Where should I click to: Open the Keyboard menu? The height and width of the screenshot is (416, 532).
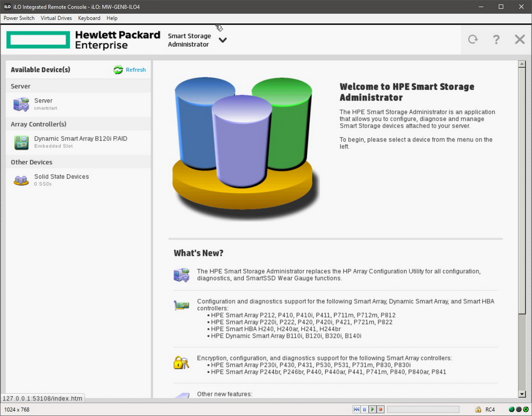point(89,18)
